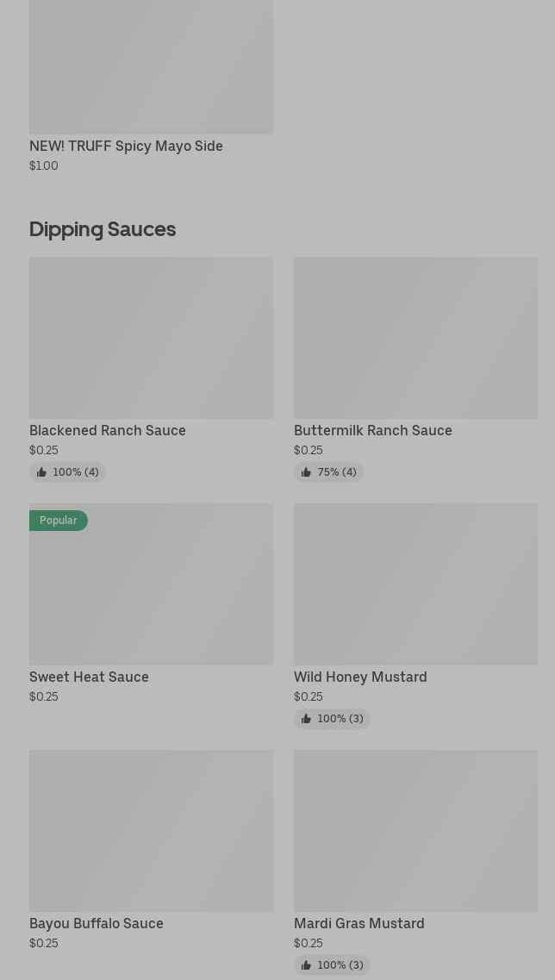Image resolution: width=555 pixels, height=980 pixels.
Task: Click thumbs-up icon under Buttermilk Ranch Sauce
Action: point(306,472)
